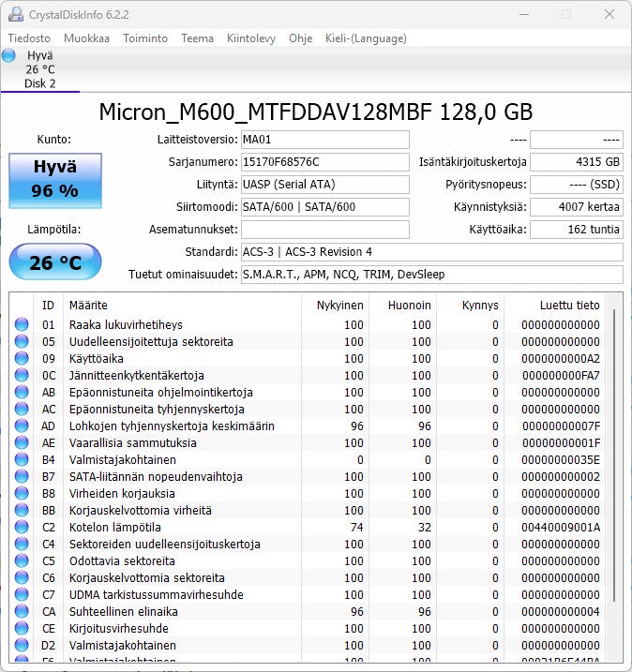Click the Isäntäkirjoituskertoja value 4315 GB

577,162
